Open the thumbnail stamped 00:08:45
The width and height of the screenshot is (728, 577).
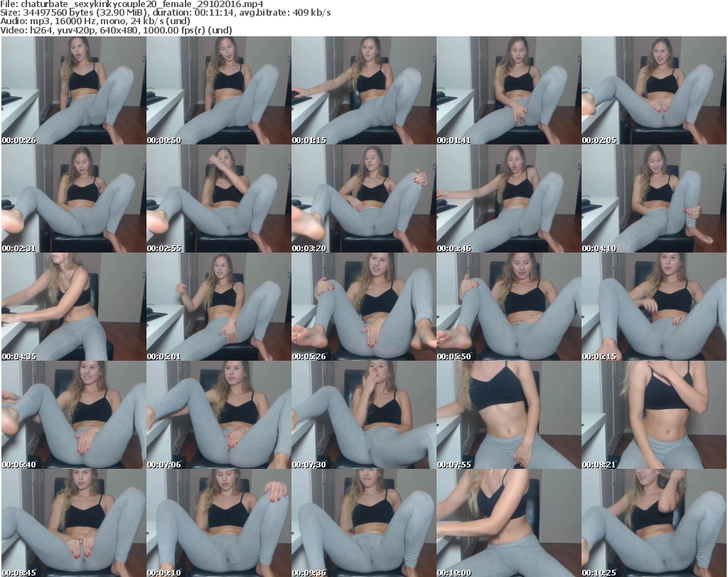pyautogui.click(x=74, y=523)
